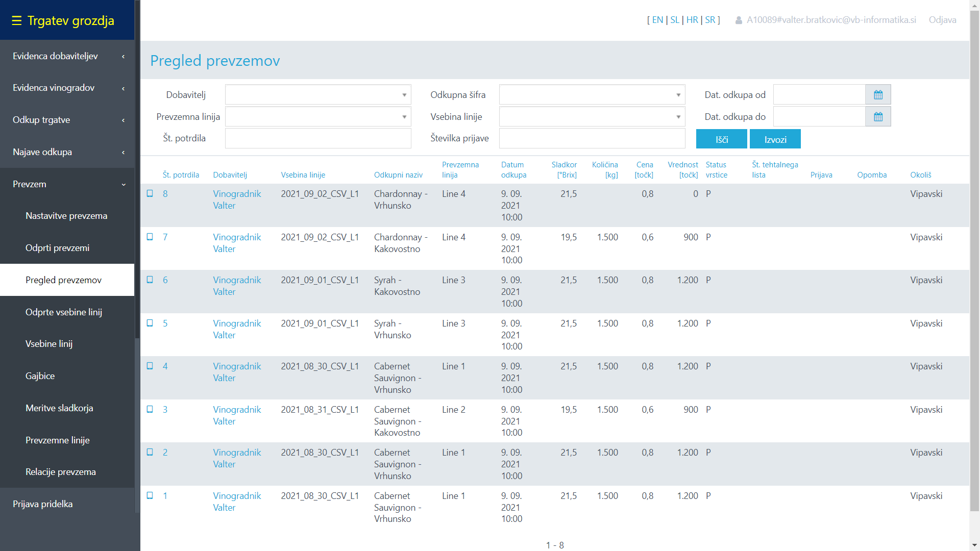
Task: Focus the Dat. odkupa do field
Action: click(819, 117)
